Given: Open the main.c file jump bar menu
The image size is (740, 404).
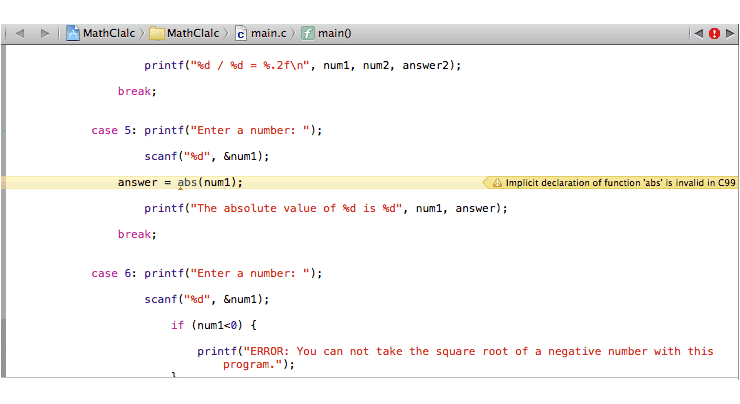Looking at the screenshot, I should (x=268, y=33).
